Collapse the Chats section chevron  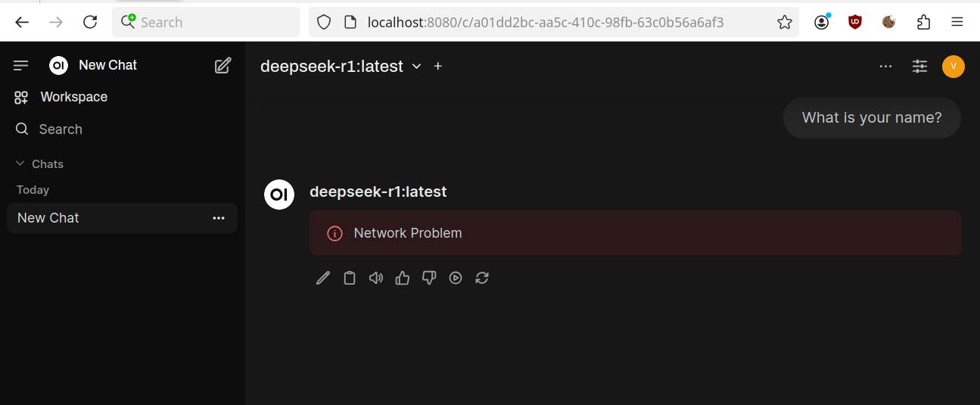[x=20, y=164]
